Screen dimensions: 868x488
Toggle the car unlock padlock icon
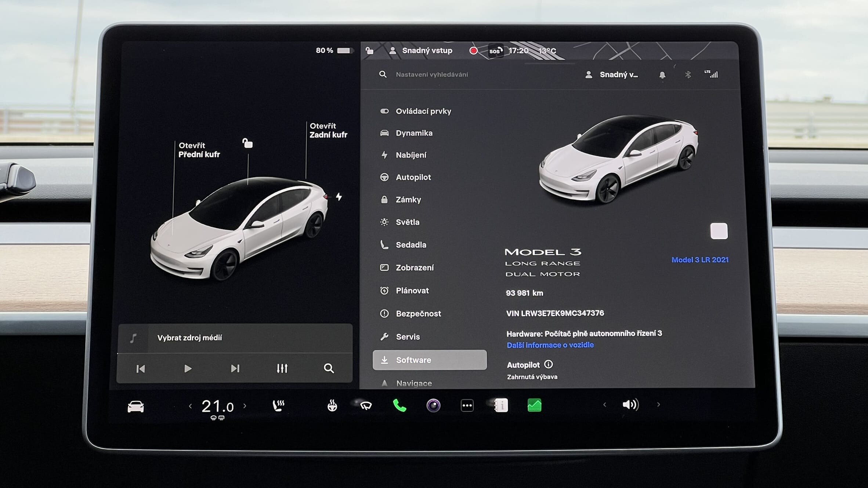(247, 143)
